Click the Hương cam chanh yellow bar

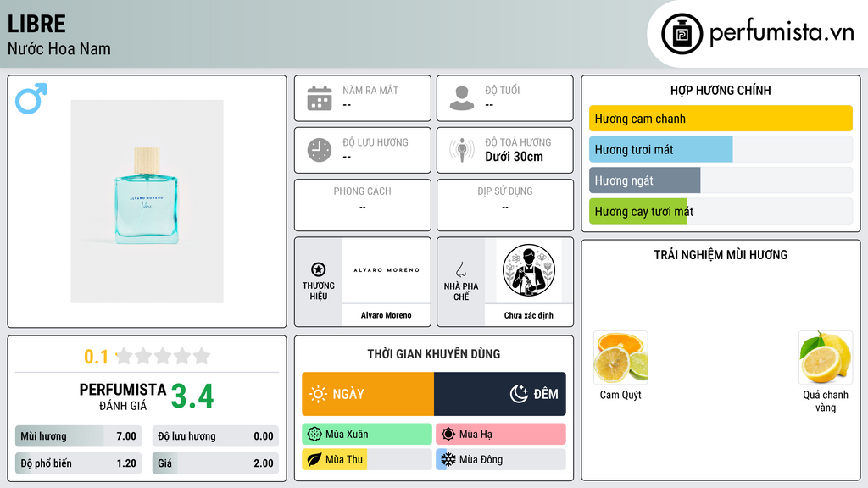[721, 119]
